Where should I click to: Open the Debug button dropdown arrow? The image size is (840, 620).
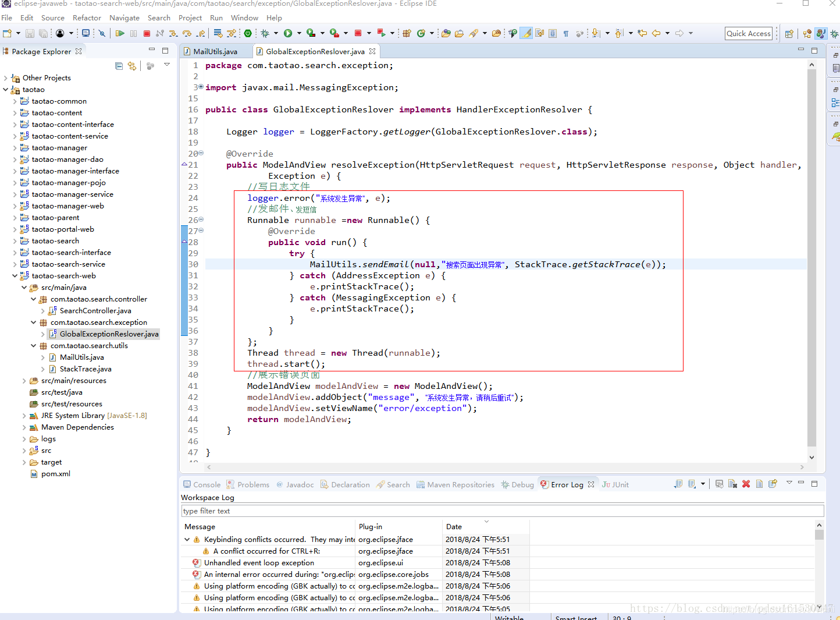point(276,33)
